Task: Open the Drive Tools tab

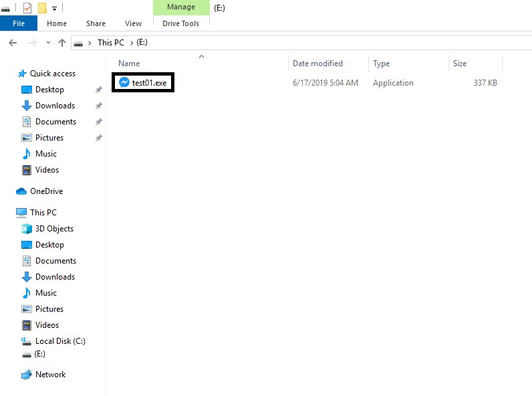Action: (x=181, y=23)
